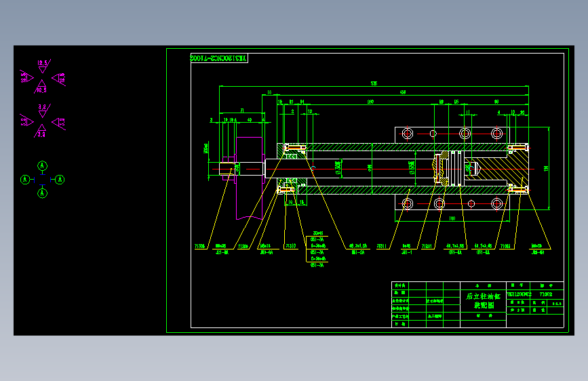
Task: Click the 30x45 stacked callout label
Action: coord(318,233)
